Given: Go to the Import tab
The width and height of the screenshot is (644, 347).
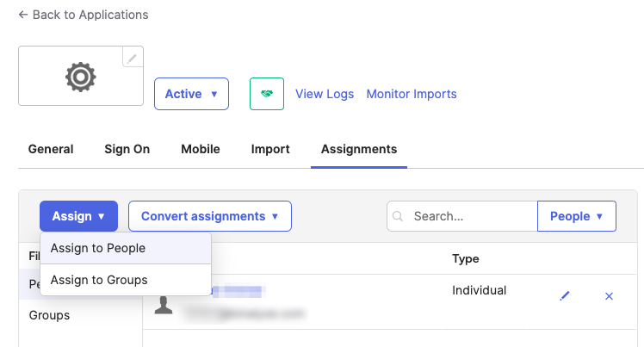Looking at the screenshot, I should [x=270, y=149].
